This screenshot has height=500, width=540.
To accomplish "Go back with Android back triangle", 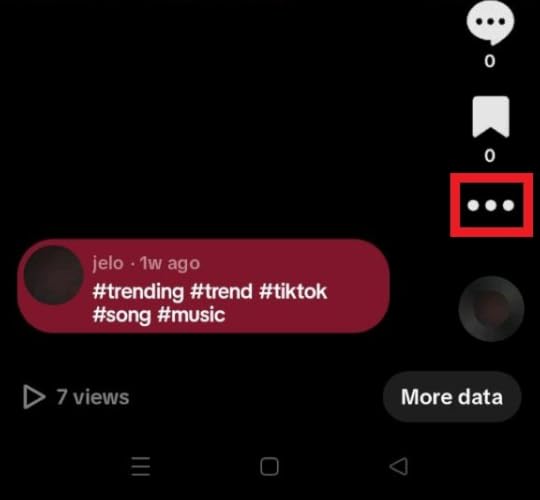I will pos(399,467).
